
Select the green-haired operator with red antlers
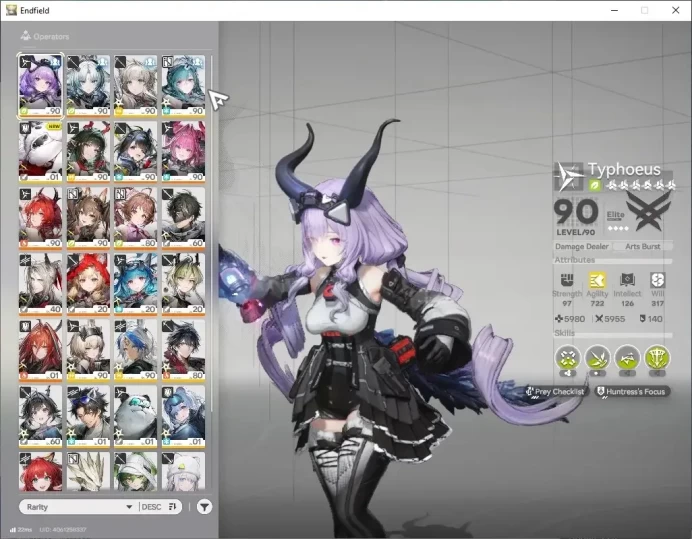tap(88, 152)
